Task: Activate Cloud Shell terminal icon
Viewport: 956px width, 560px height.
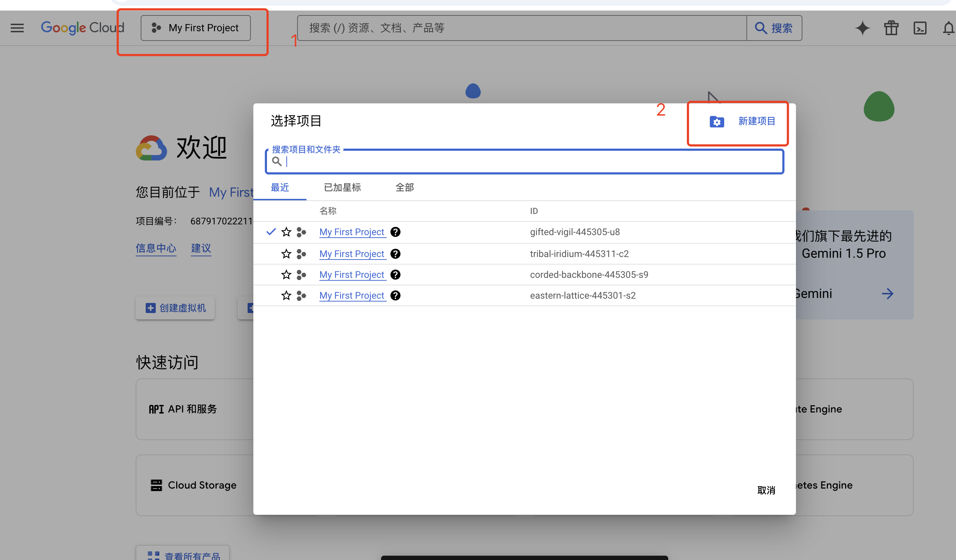Action: coord(920,28)
